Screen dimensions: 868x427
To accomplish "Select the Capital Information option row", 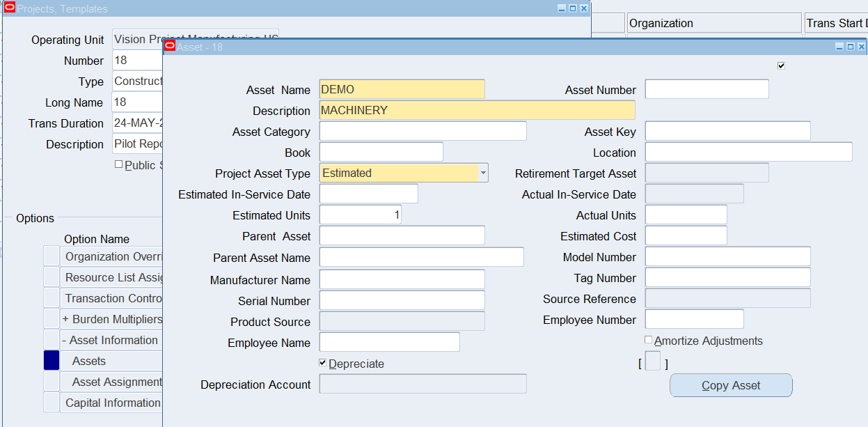I will [111, 403].
